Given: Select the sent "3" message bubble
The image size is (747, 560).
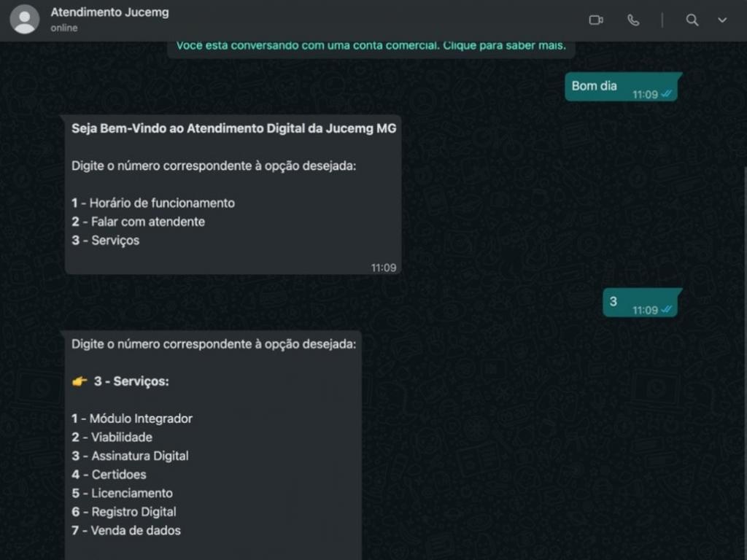Looking at the screenshot, I should [x=614, y=301].
